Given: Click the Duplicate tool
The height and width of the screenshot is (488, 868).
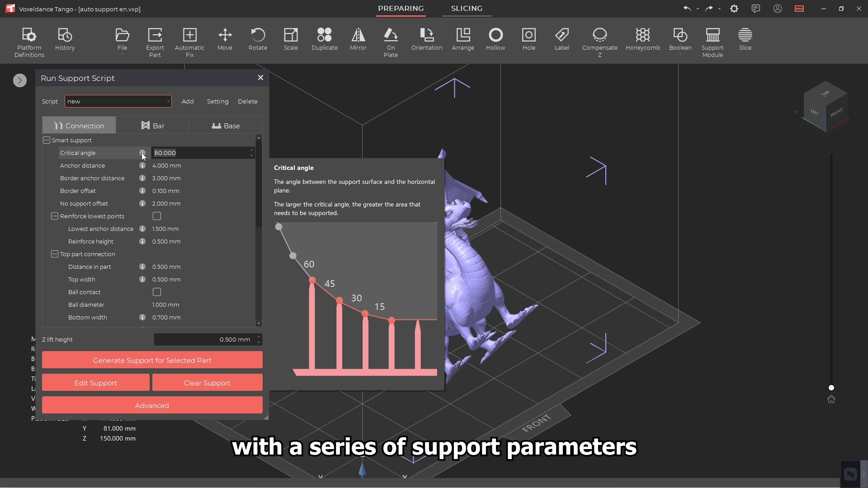Looking at the screenshot, I should click(324, 39).
